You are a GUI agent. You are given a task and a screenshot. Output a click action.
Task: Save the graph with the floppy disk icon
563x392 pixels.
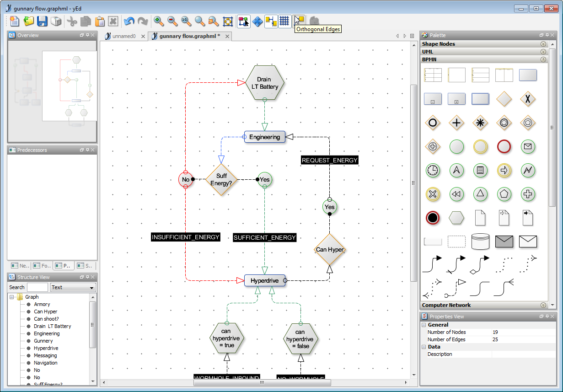tap(43, 21)
